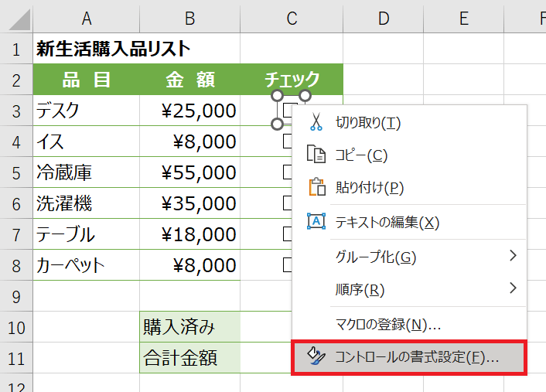546x392 pixels.
Task: Click the Format Control icon
Action: pyautogui.click(x=316, y=357)
